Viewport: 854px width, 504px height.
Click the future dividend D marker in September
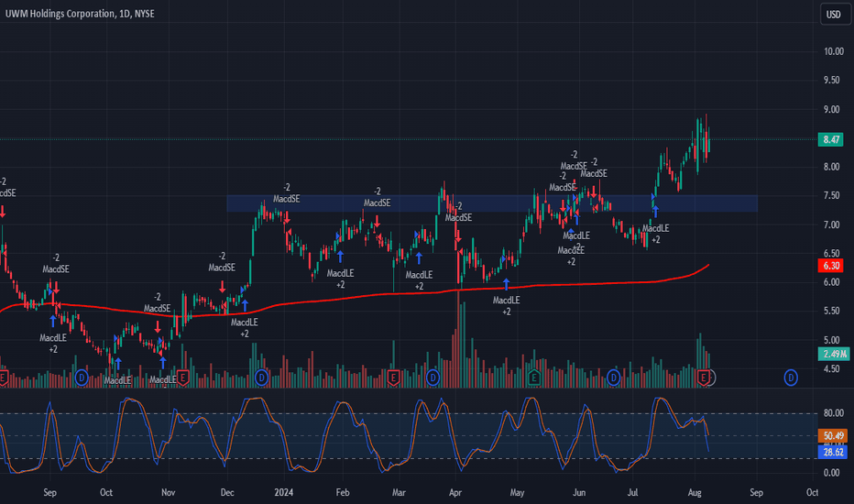pyautogui.click(x=791, y=377)
